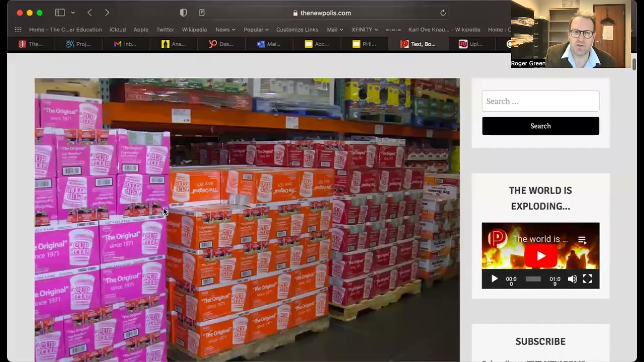This screenshot has height=362, width=644.
Task: Open the YouTube playlist icon on video
Action: coord(582,240)
